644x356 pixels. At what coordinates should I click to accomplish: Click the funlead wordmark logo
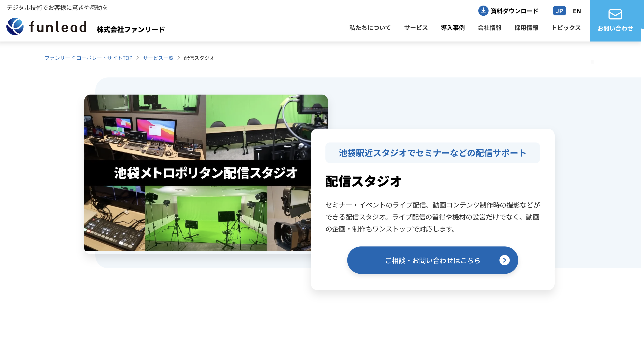(58, 27)
